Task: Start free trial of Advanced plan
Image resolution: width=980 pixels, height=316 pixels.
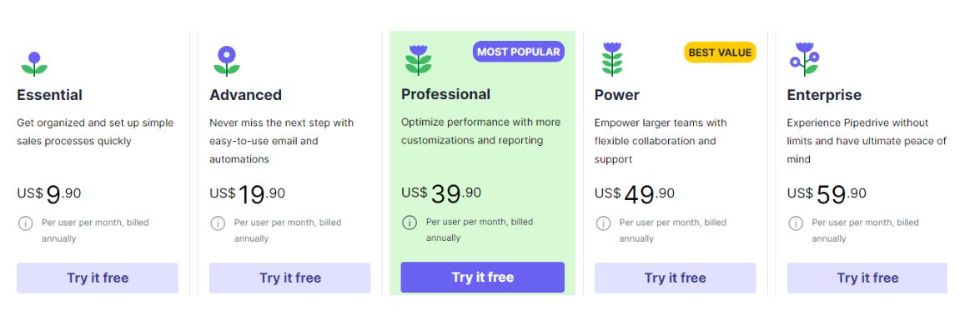Action: pos(290,278)
